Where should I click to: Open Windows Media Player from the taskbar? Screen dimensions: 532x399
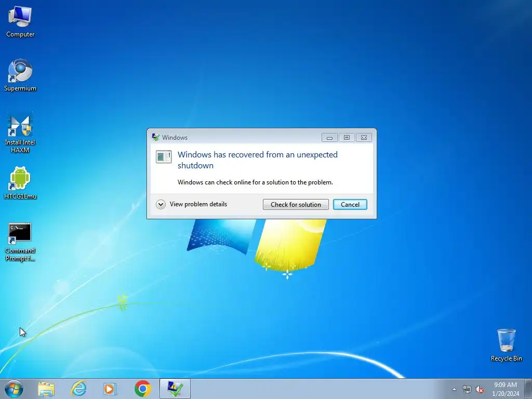(110, 389)
